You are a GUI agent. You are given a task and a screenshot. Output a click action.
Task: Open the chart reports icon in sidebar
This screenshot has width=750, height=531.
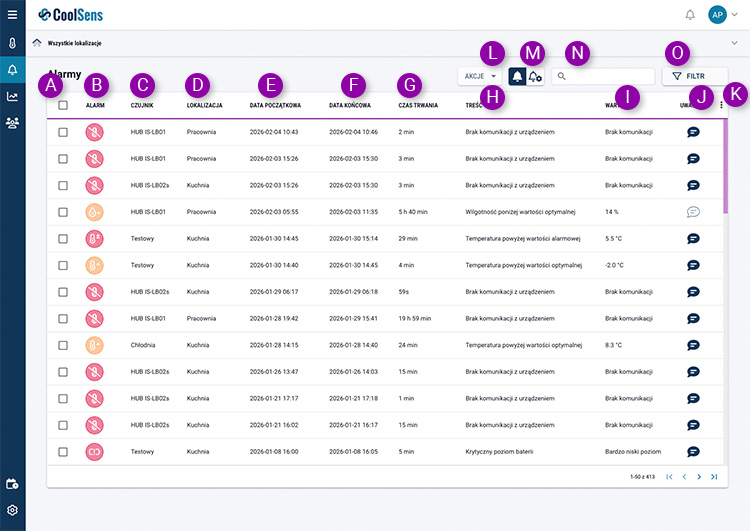click(x=12, y=96)
